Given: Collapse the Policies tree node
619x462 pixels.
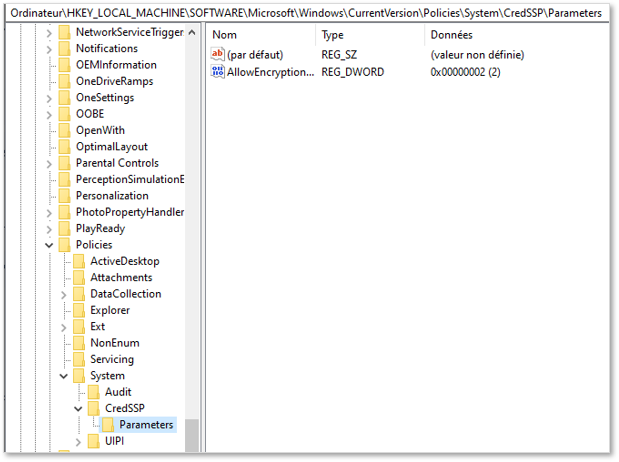Looking at the screenshot, I should [49, 245].
